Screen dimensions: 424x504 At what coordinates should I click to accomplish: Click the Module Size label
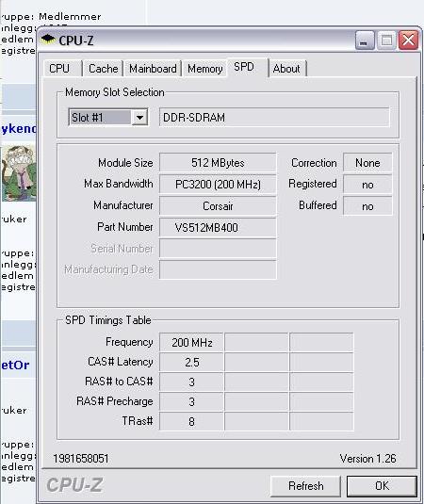[x=125, y=163]
